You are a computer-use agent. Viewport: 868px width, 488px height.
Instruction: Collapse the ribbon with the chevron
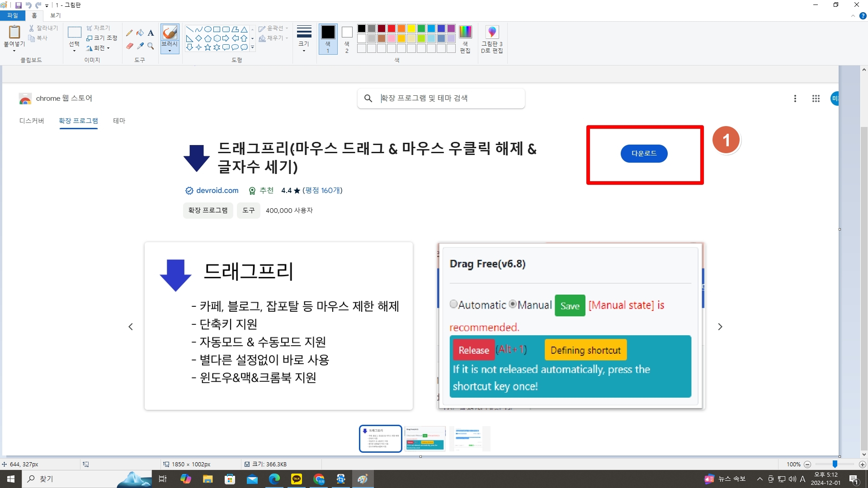coord(853,16)
